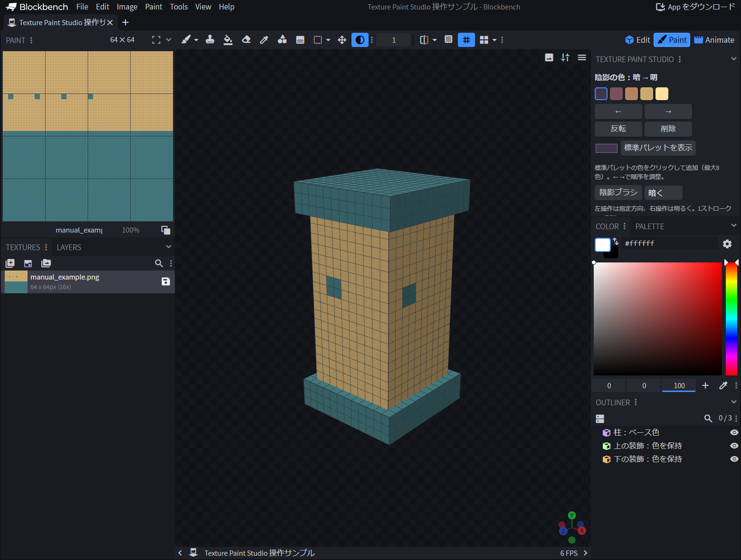This screenshot has width=741, height=560.
Task: Select the Gradient tool
Action: click(300, 40)
